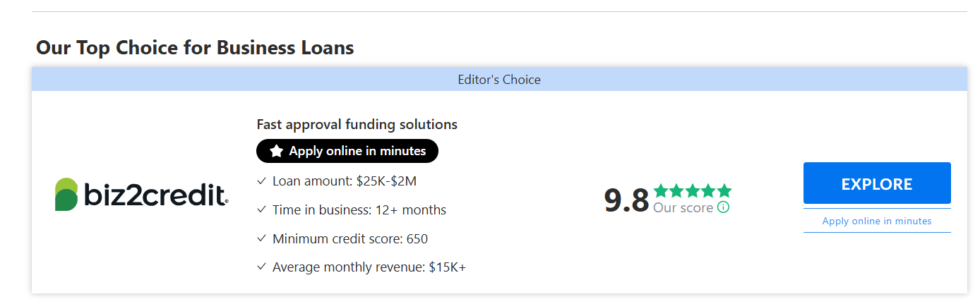Click the first green rating star
This screenshot has height=304, width=980.
click(661, 190)
